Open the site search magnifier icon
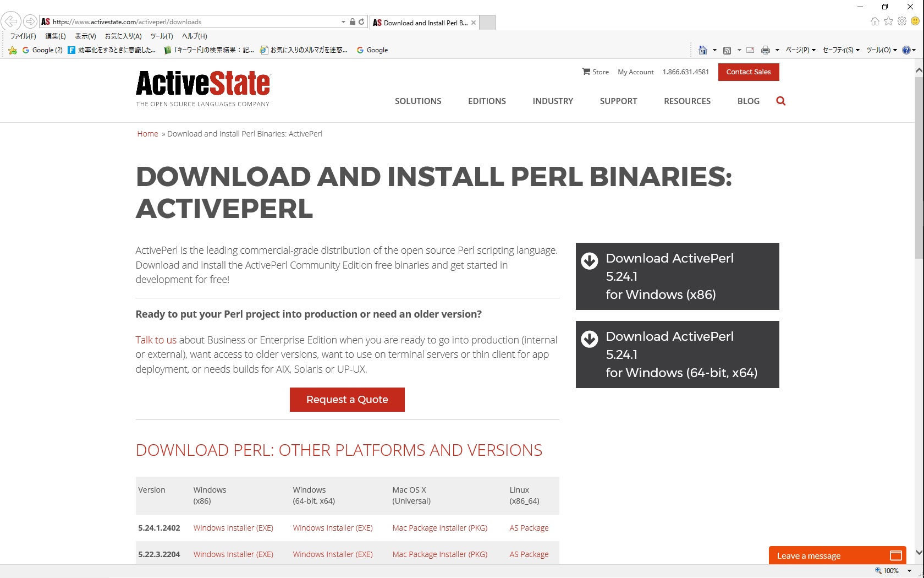Image resolution: width=924 pixels, height=578 pixels. tap(780, 101)
